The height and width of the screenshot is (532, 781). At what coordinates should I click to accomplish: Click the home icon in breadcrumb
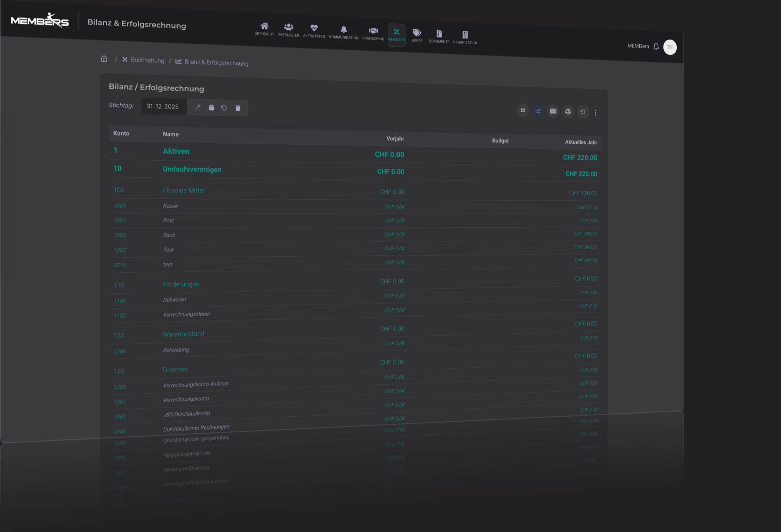coord(104,59)
